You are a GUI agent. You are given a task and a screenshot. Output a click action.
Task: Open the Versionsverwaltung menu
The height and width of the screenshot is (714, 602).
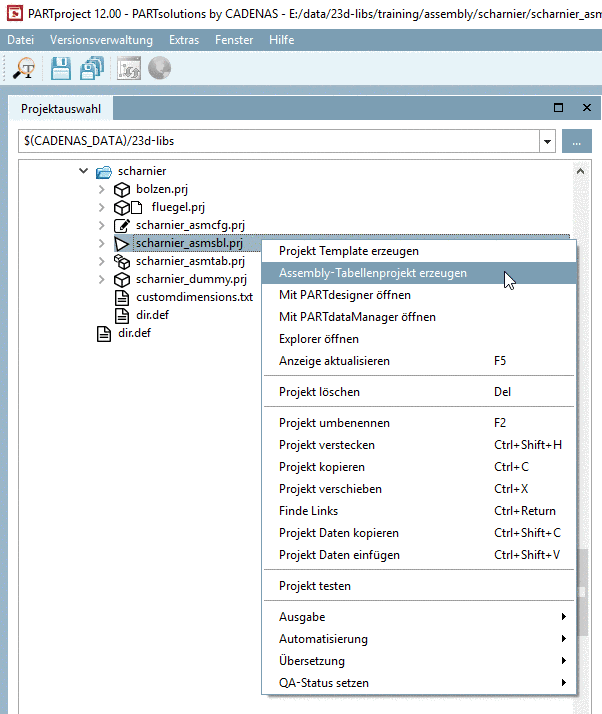[x=101, y=40]
